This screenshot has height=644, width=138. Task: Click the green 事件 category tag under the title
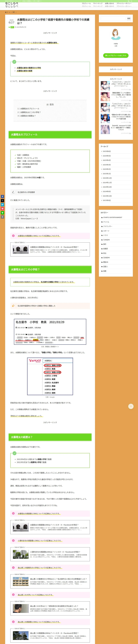12,27
